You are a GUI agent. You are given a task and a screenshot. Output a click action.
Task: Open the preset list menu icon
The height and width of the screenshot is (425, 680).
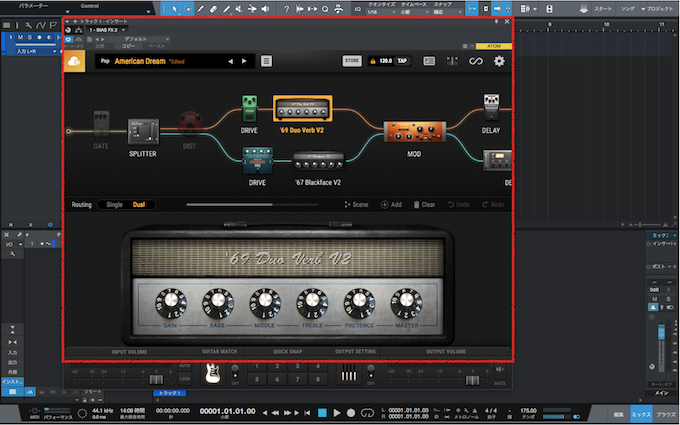click(266, 61)
